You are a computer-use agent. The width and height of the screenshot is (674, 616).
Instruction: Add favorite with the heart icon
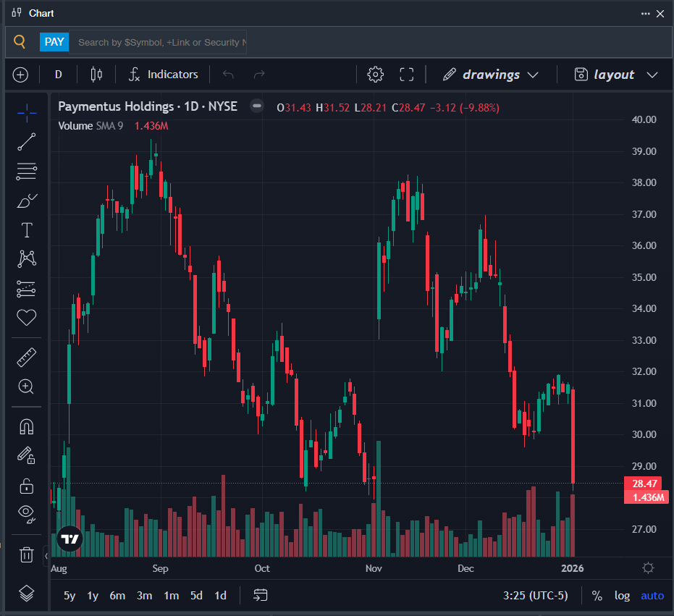tap(27, 317)
